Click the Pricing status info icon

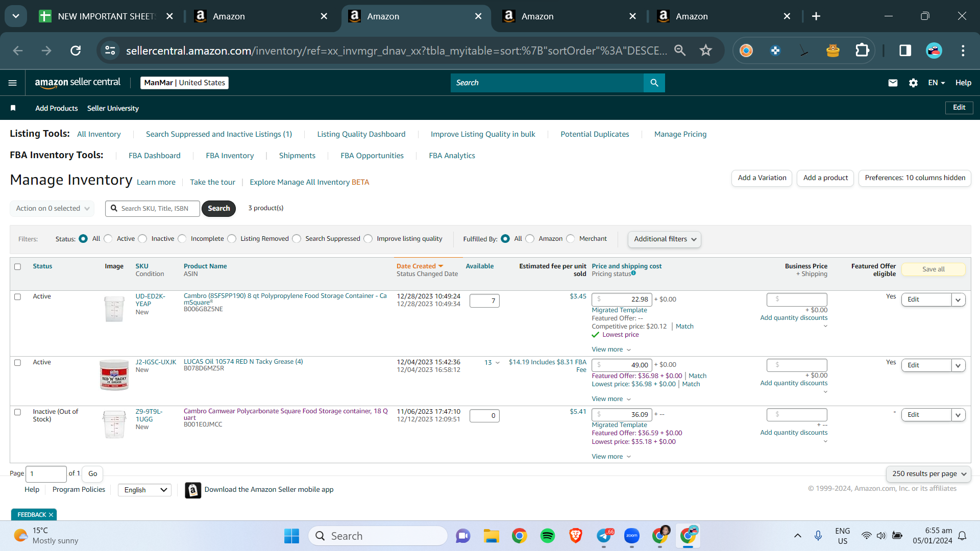[x=633, y=273]
